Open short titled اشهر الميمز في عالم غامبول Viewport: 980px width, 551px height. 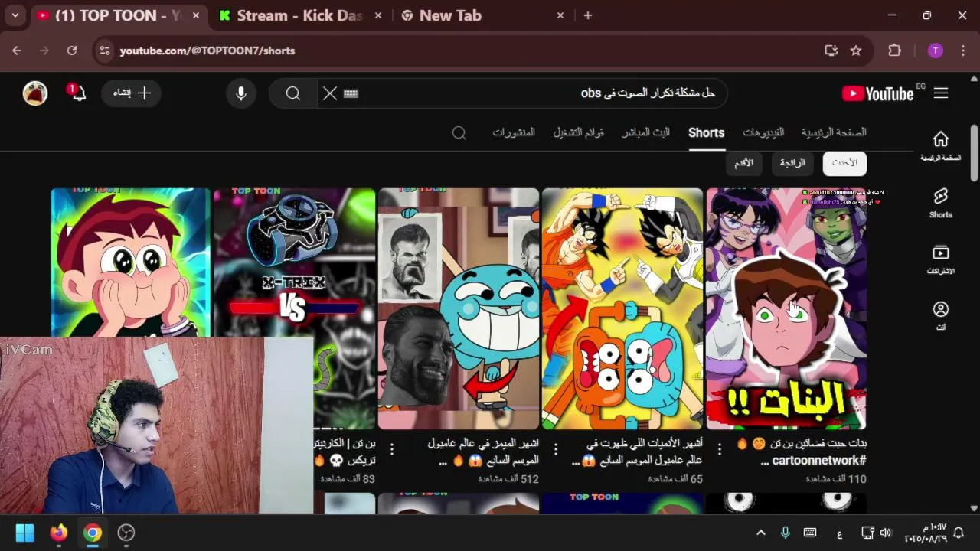(483, 452)
